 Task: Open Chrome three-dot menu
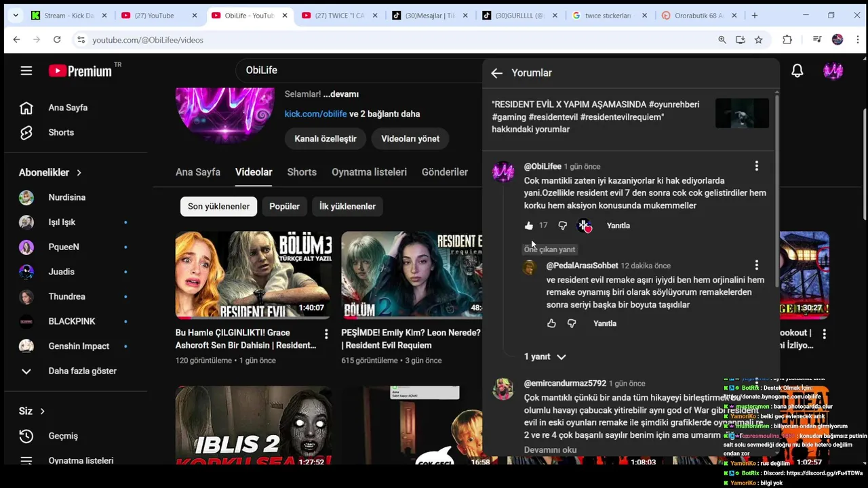click(856, 40)
